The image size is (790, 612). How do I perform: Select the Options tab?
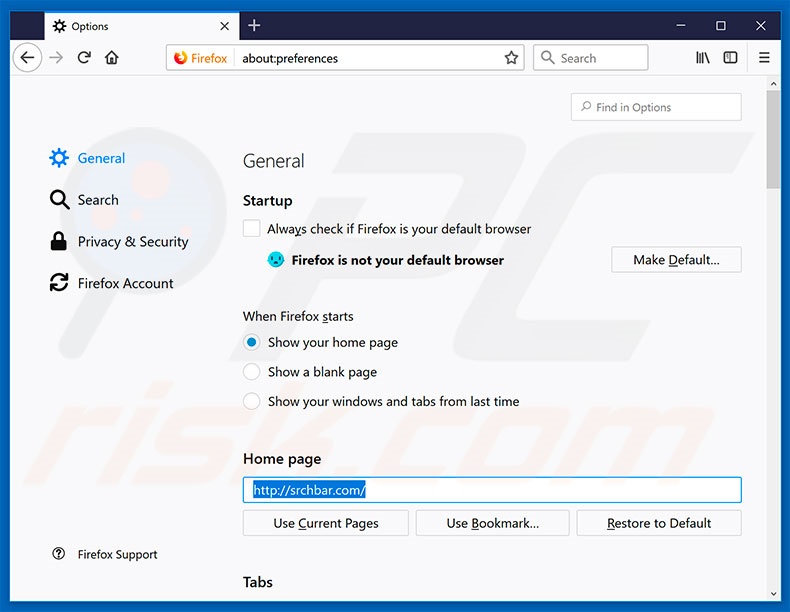pos(142,26)
